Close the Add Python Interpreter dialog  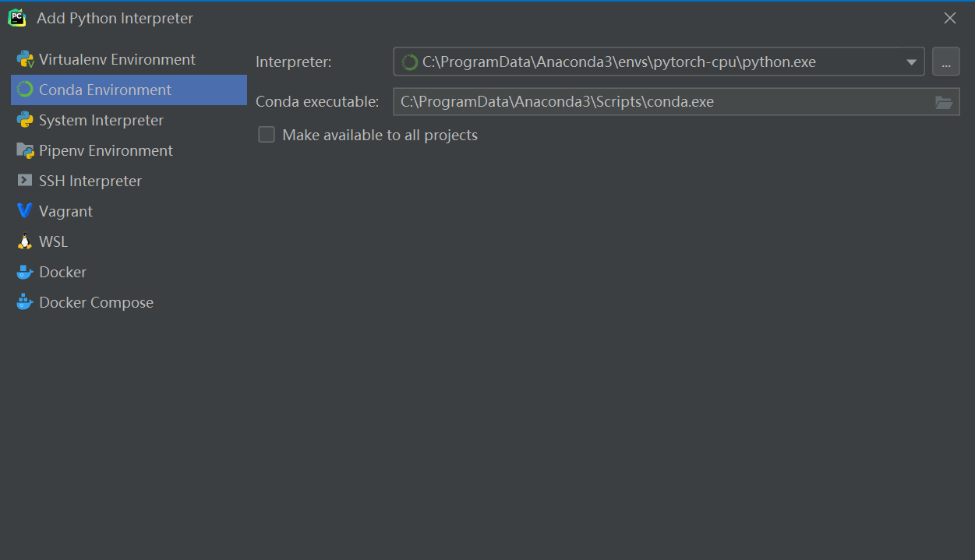tap(950, 18)
